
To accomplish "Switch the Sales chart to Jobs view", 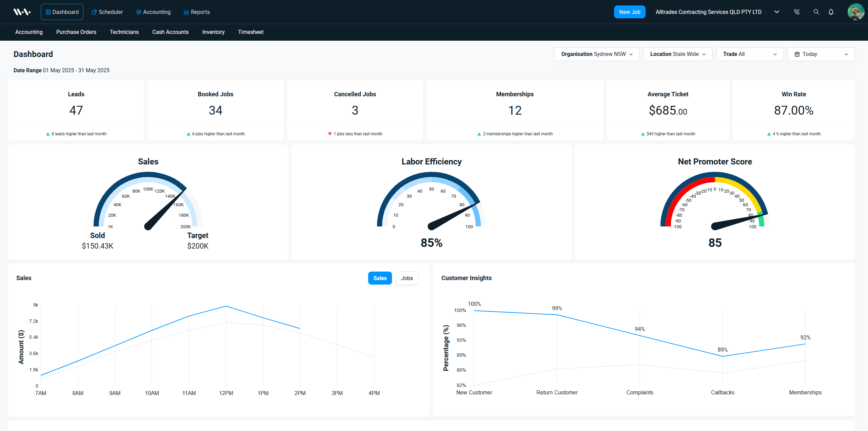I will [x=407, y=278].
